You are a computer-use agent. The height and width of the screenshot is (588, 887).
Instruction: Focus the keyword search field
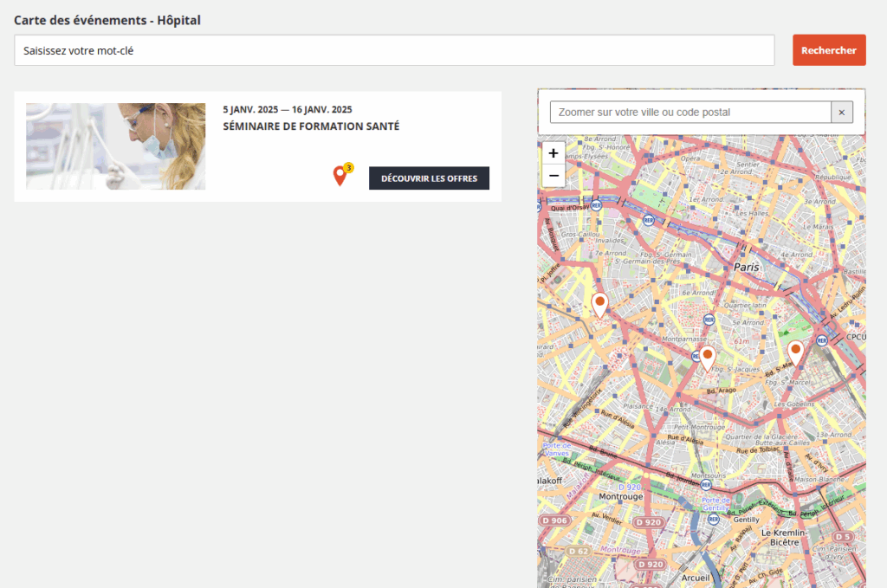tap(394, 50)
